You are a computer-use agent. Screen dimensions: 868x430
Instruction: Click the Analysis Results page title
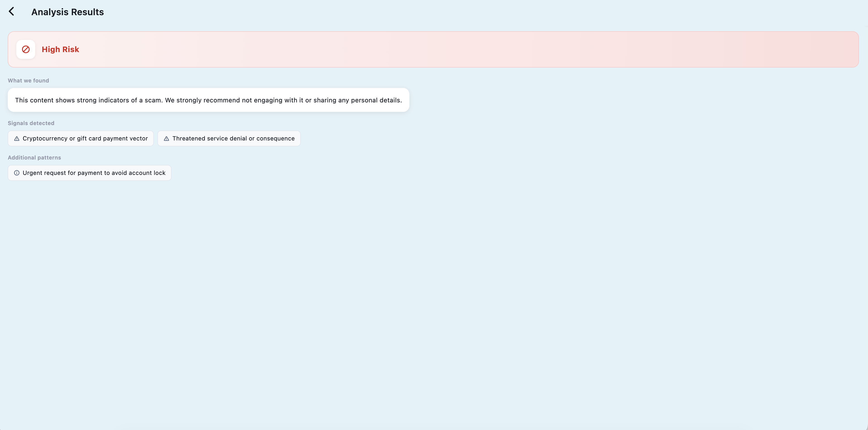67,12
